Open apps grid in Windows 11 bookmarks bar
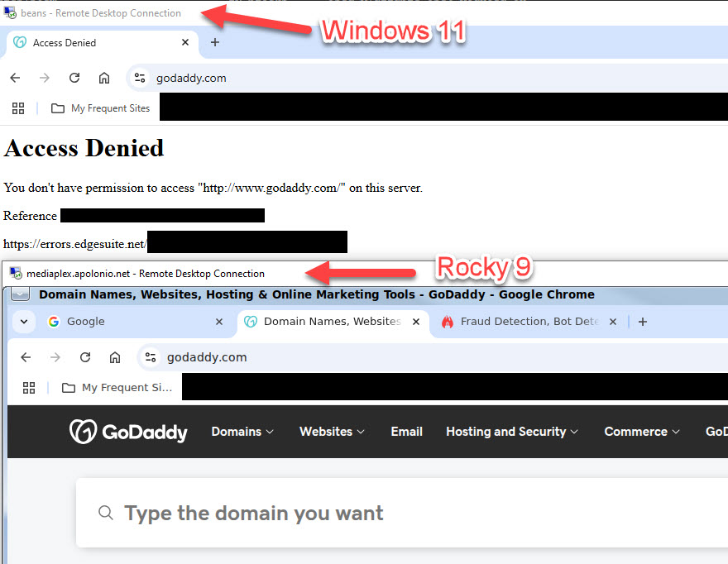Viewport: 728px width, 564px height. [x=18, y=108]
